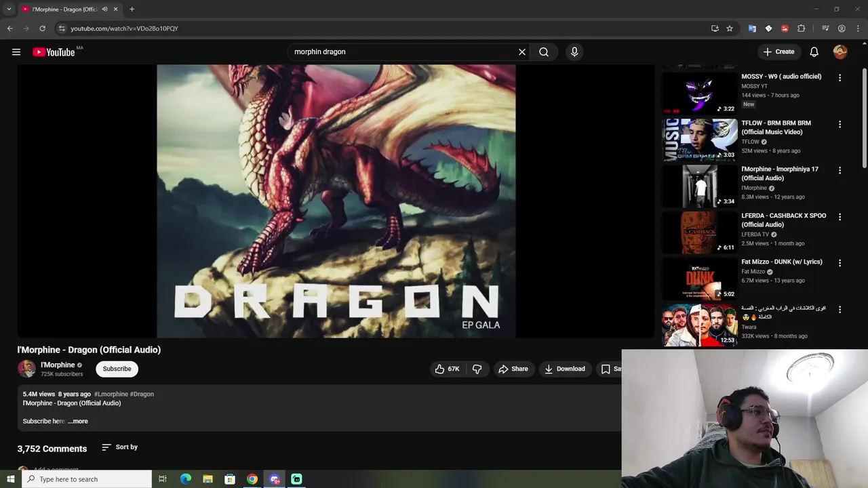
Task: Open Discord from the taskbar
Action: pos(275,479)
